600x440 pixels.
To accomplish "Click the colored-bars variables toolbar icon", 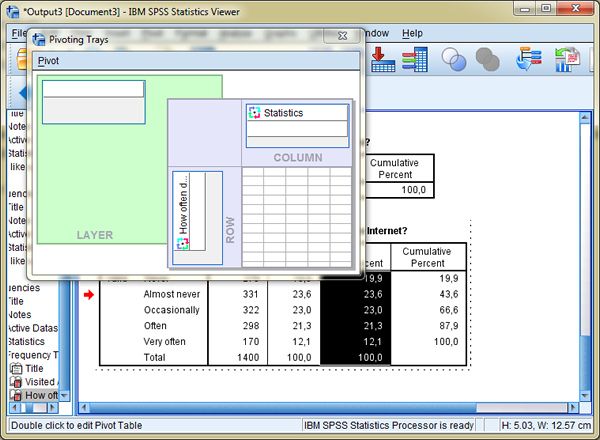I will pos(414,59).
